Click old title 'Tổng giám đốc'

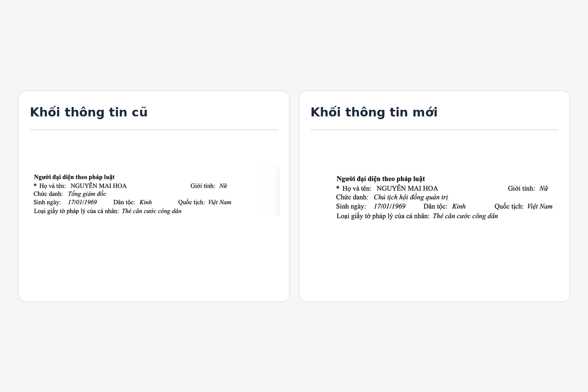point(87,194)
